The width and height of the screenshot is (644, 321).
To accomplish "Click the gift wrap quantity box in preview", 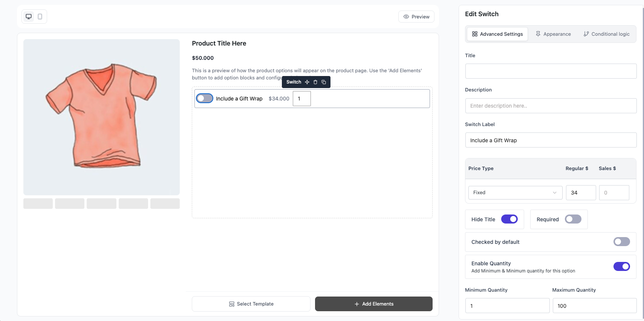I will (302, 99).
